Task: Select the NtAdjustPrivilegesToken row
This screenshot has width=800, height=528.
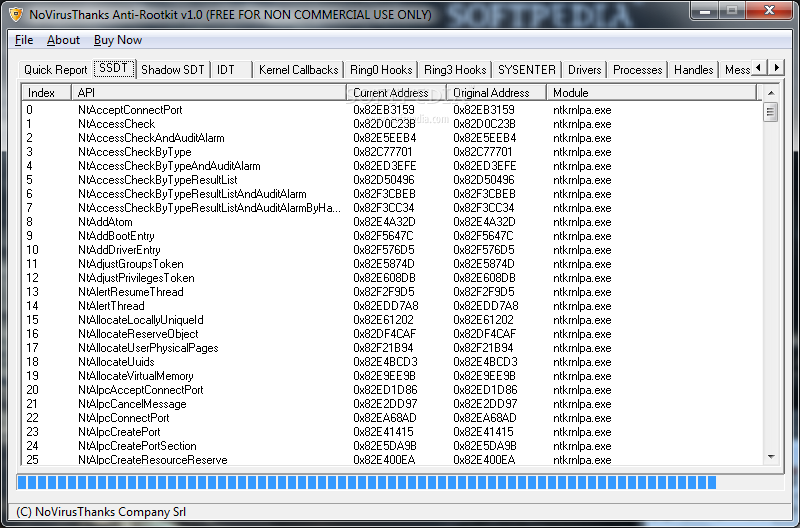Action: 392,278
